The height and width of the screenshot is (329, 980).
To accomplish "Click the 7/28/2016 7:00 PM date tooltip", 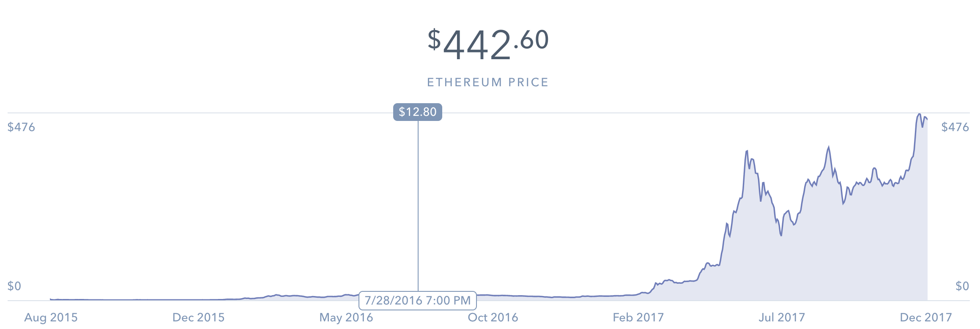I will 417,301.
